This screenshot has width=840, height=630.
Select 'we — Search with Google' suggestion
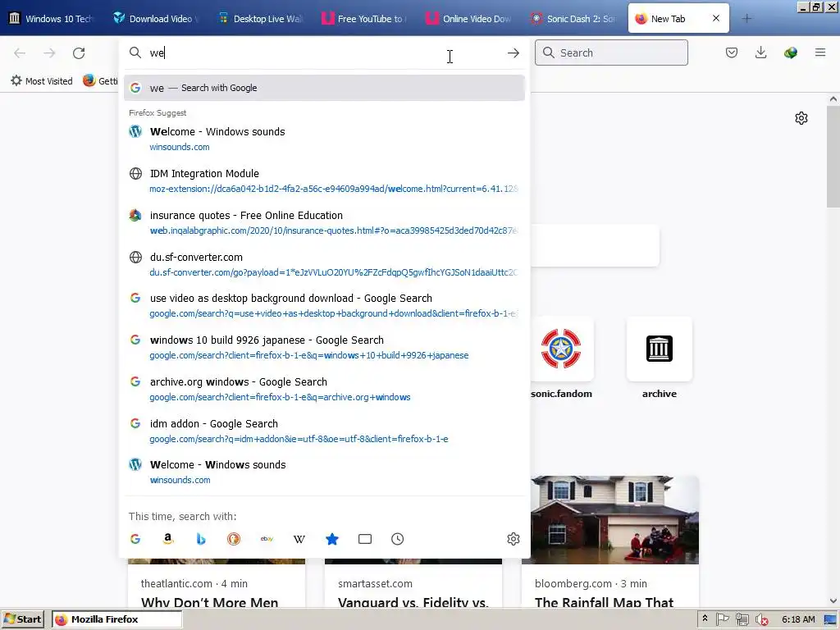[x=324, y=88]
